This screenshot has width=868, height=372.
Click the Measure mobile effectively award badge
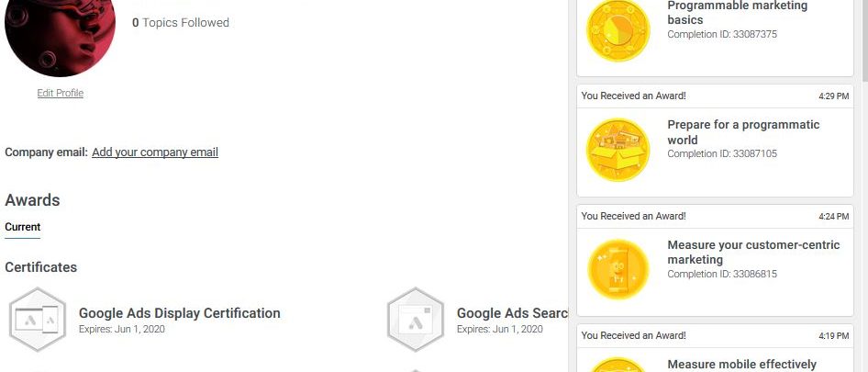618,366
